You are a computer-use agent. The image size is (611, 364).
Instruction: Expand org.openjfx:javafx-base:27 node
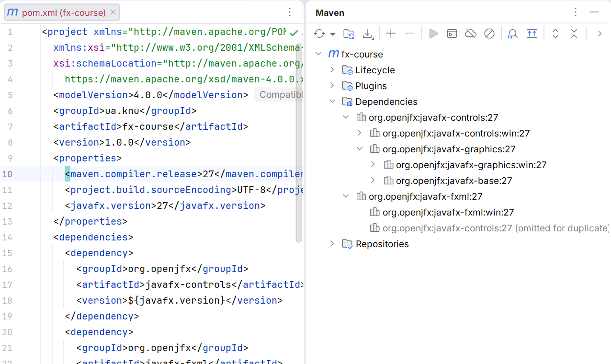tap(373, 181)
